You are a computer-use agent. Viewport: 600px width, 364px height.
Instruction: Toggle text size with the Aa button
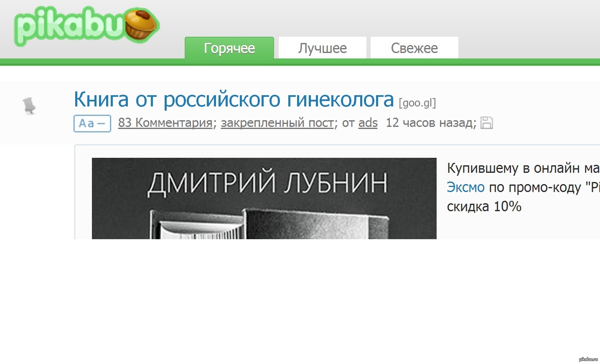tap(92, 124)
